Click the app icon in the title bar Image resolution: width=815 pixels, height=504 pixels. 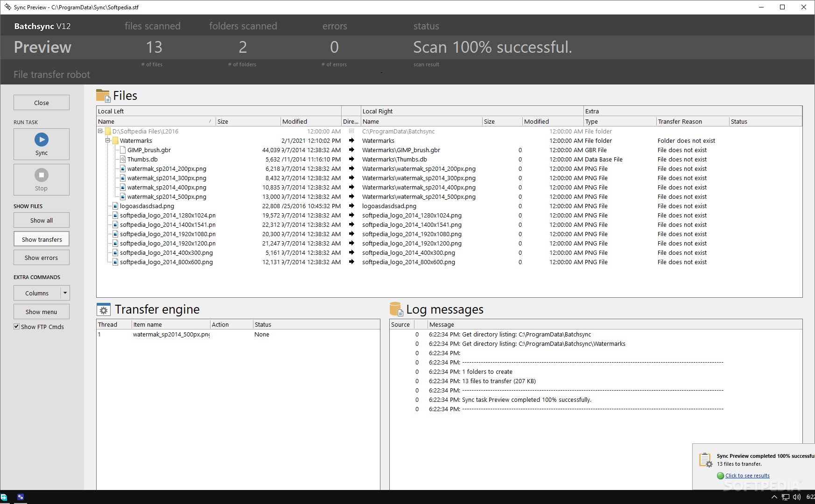[x=7, y=7]
